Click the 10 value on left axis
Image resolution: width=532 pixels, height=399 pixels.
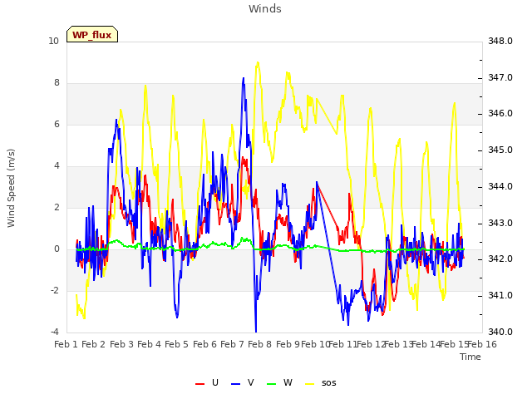click(x=53, y=41)
